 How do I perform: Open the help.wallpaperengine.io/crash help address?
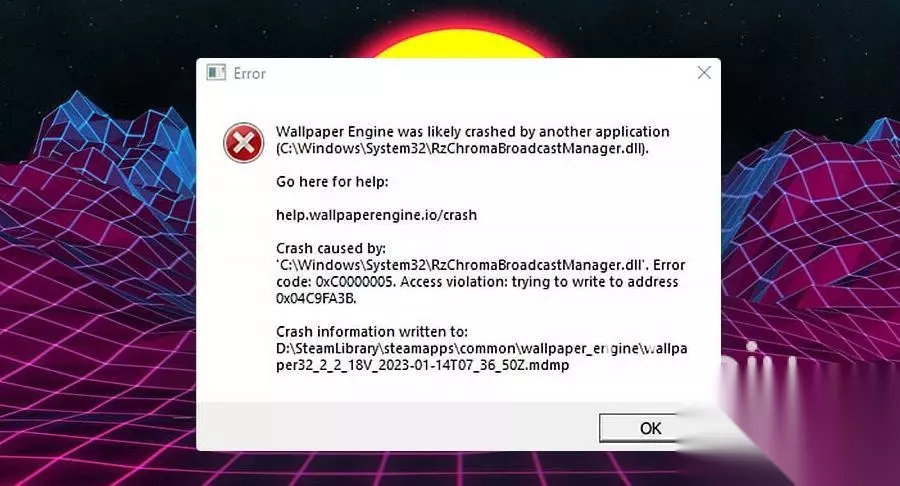pyautogui.click(x=377, y=215)
